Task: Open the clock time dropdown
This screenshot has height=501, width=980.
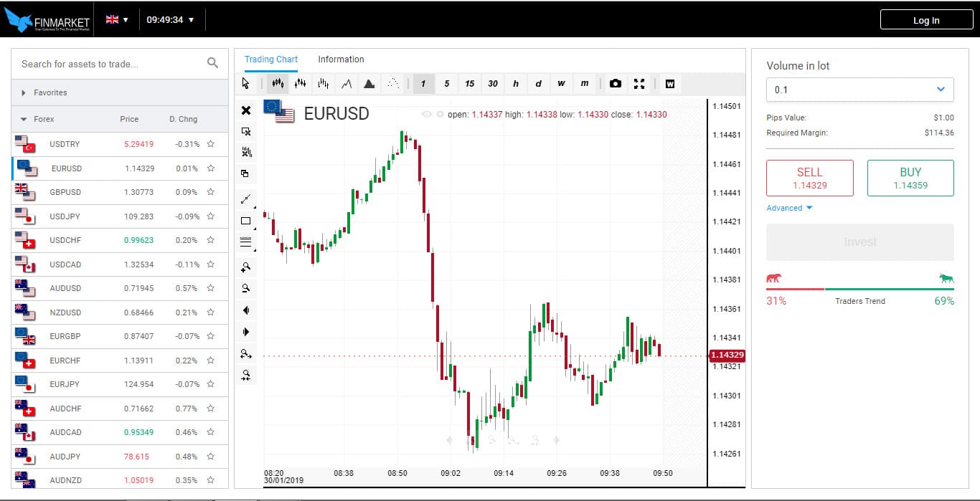Action: [171, 19]
